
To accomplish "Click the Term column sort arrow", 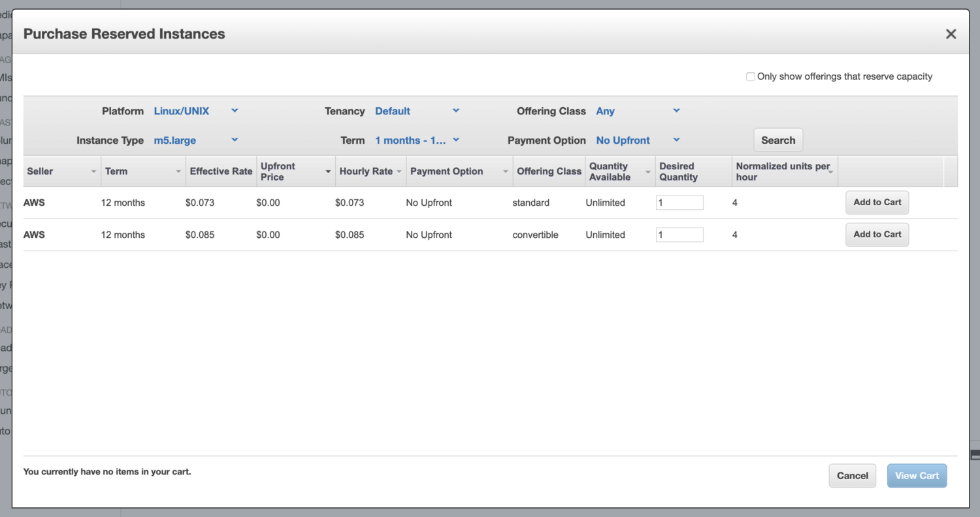I will tap(178, 171).
